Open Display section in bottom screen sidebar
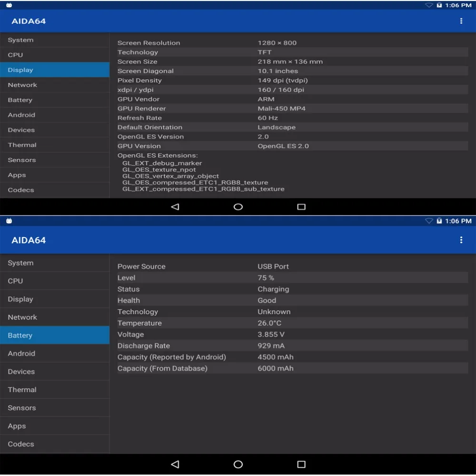This screenshot has width=476, height=476. (x=55, y=299)
